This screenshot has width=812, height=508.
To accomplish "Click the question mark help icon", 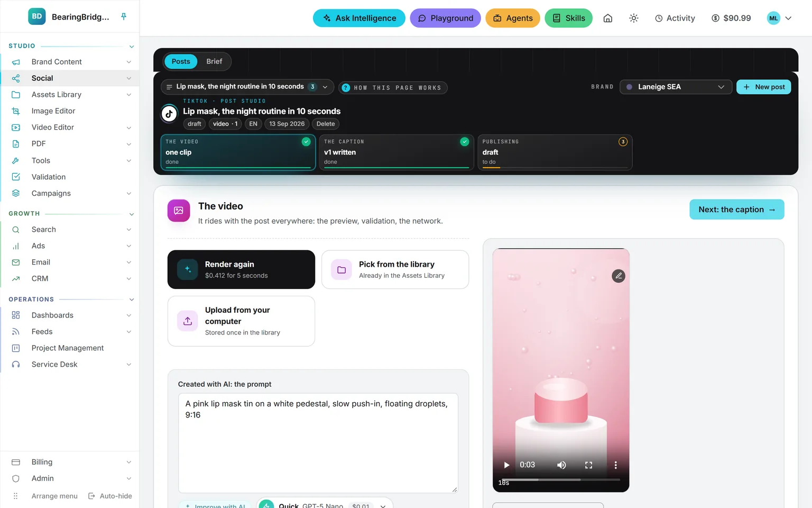I will (346, 88).
